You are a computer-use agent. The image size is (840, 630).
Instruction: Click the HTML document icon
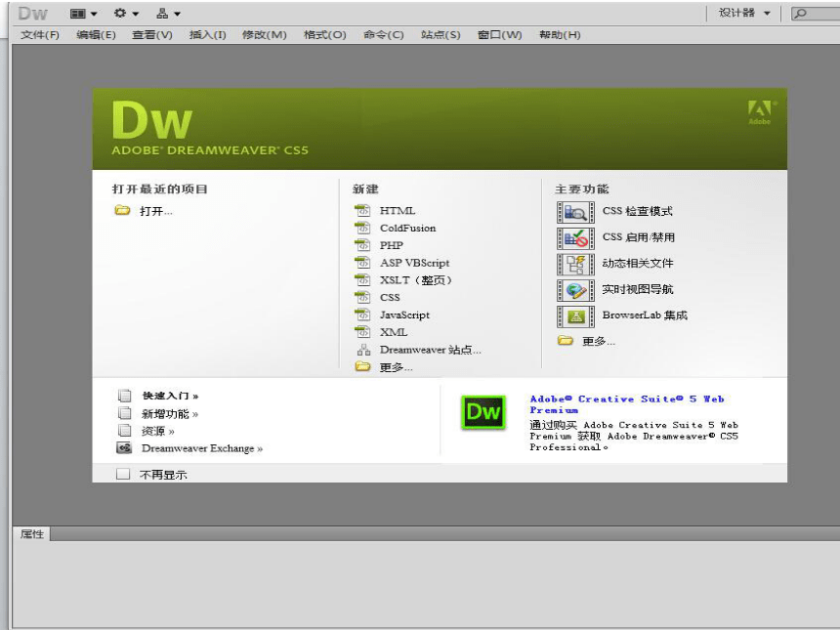tap(362, 210)
